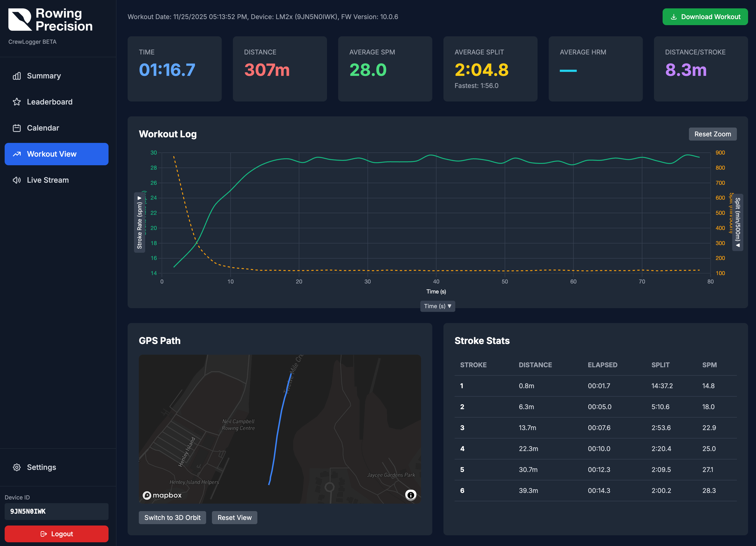Click the Calendar sidebar icon

click(x=17, y=128)
